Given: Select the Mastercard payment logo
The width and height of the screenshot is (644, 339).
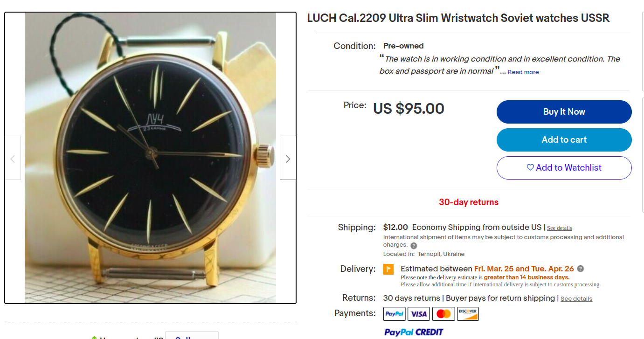Looking at the screenshot, I should point(443,314).
